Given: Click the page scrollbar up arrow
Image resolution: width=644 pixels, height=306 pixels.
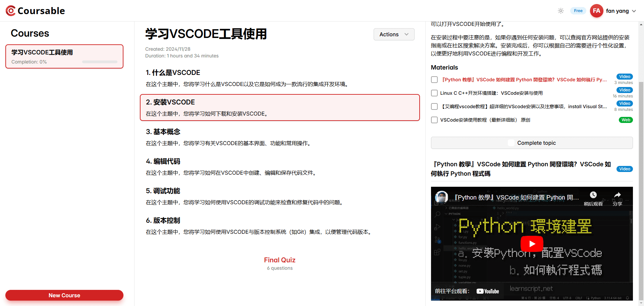Looking at the screenshot, I should click(x=641, y=25).
